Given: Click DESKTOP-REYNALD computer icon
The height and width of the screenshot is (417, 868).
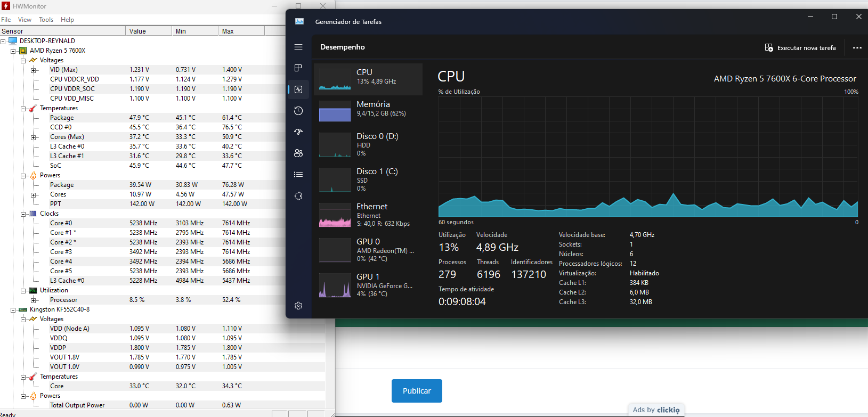Looking at the screenshot, I should click(13, 40).
